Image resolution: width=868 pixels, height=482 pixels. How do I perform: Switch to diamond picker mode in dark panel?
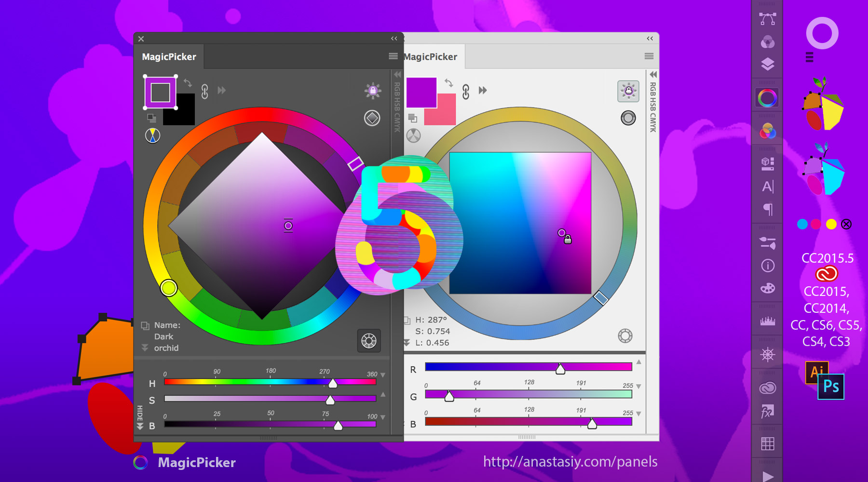[x=372, y=118]
